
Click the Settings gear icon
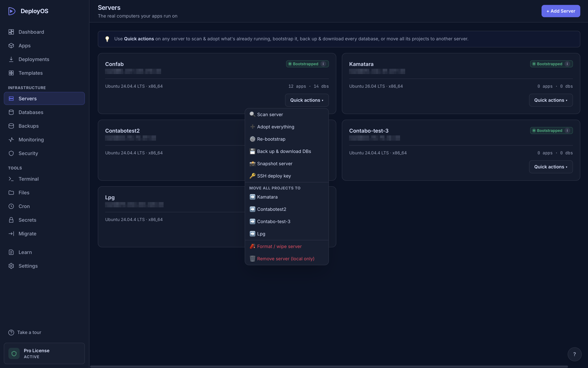(x=11, y=266)
